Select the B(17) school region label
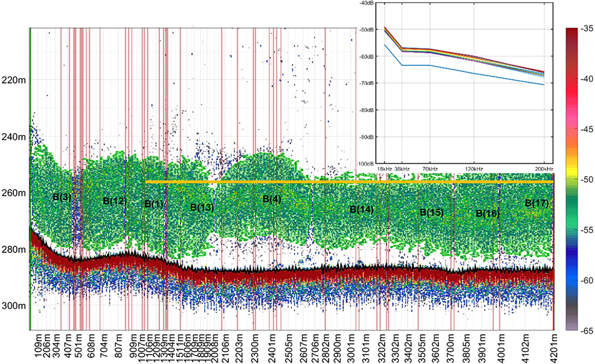The width and height of the screenshot is (595, 364). point(537,203)
